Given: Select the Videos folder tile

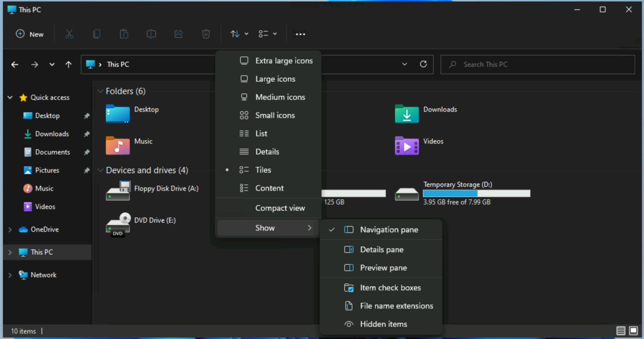Looking at the screenshot, I should 419,145.
